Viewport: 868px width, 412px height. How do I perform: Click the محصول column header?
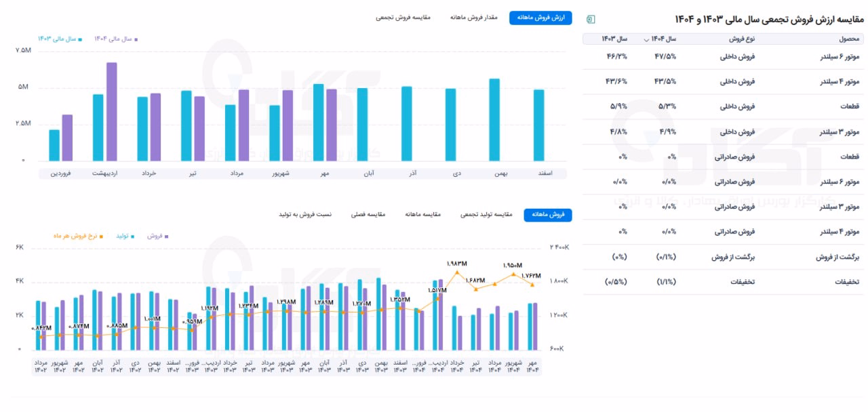(850, 39)
